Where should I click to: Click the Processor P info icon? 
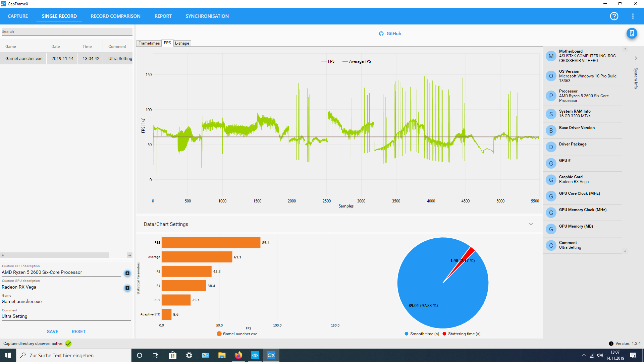click(551, 96)
